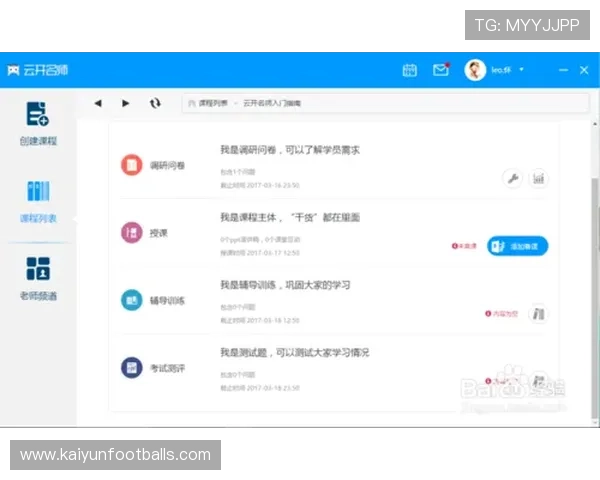The width and height of the screenshot is (600, 480).
Task: Click title 我是调研问卷，可以了解学员需求
Action: (290, 150)
